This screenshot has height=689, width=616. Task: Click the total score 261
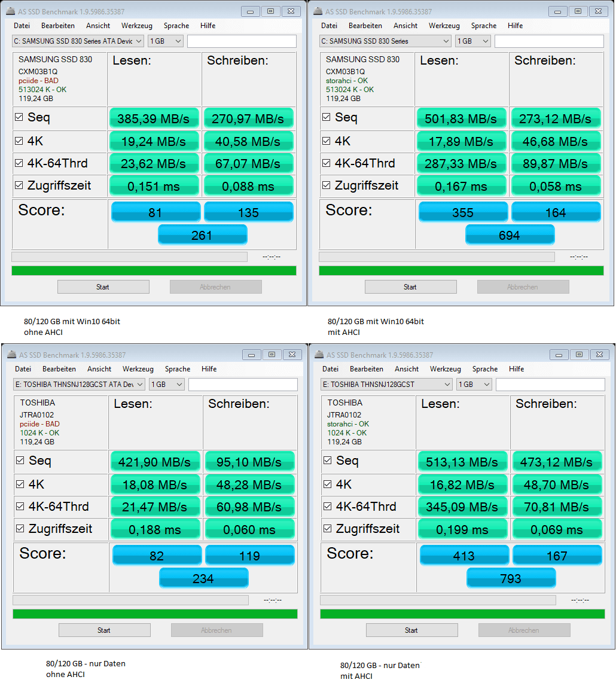coord(202,235)
